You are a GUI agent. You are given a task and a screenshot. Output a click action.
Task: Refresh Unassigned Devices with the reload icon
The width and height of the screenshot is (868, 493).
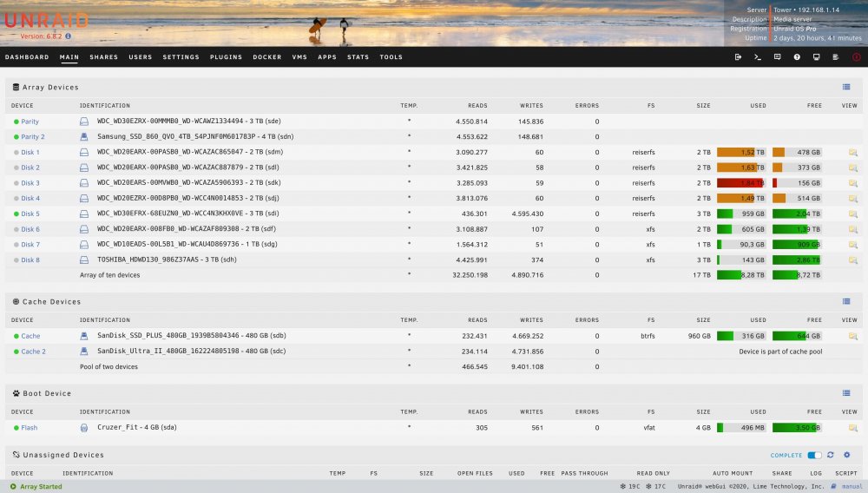click(831, 455)
